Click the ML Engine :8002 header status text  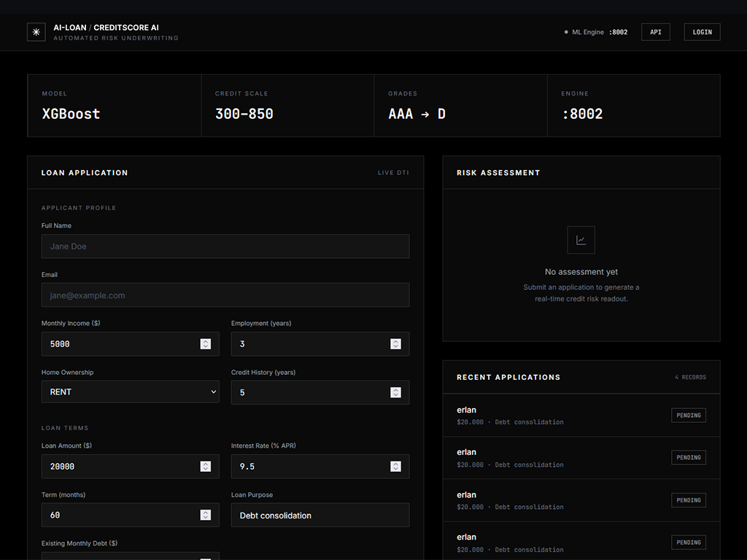point(600,32)
